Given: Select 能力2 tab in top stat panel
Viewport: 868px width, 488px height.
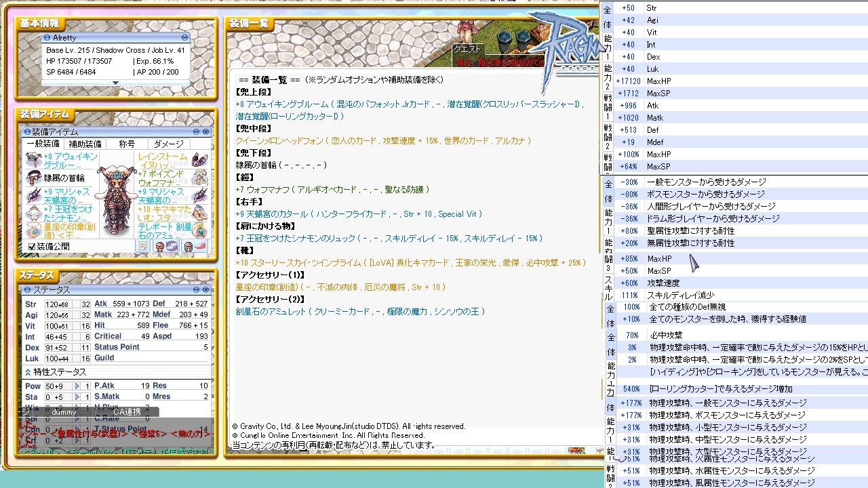Looking at the screenshot, I should (x=608, y=78).
